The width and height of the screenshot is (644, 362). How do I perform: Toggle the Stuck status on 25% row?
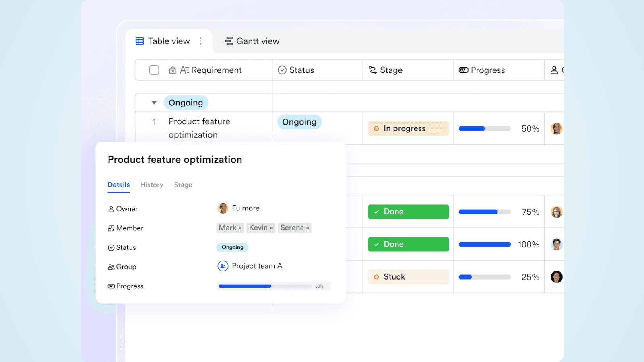408,277
